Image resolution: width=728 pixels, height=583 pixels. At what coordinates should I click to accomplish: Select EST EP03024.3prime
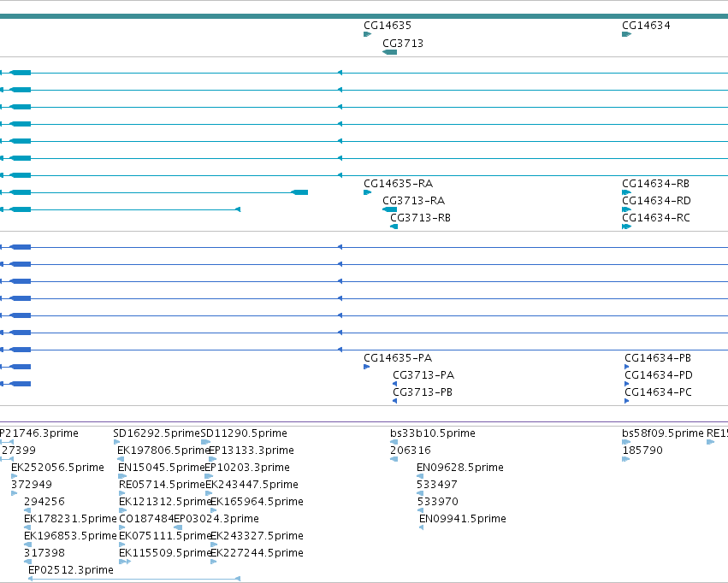pyautogui.click(x=216, y=519)
